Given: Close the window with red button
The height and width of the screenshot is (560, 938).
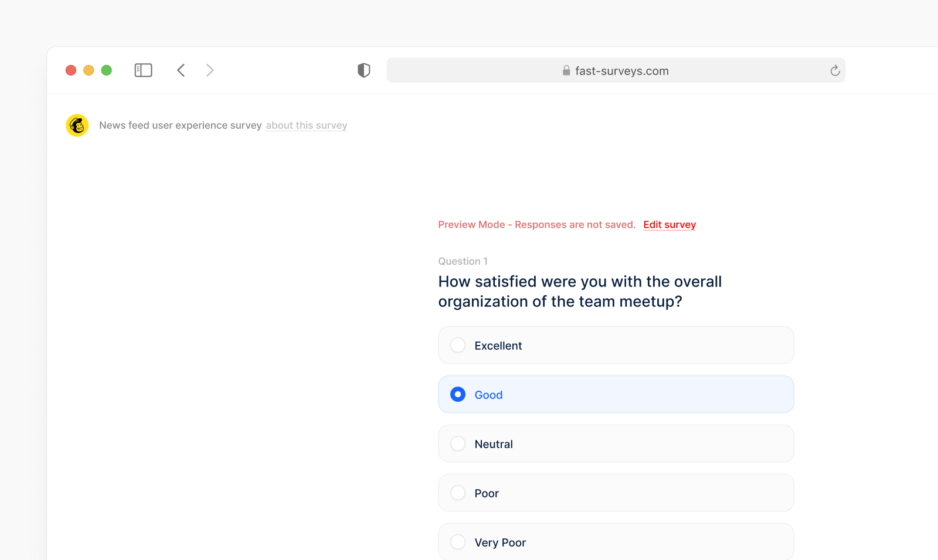Looking at the screenshot, I should (x=71, y=70).
